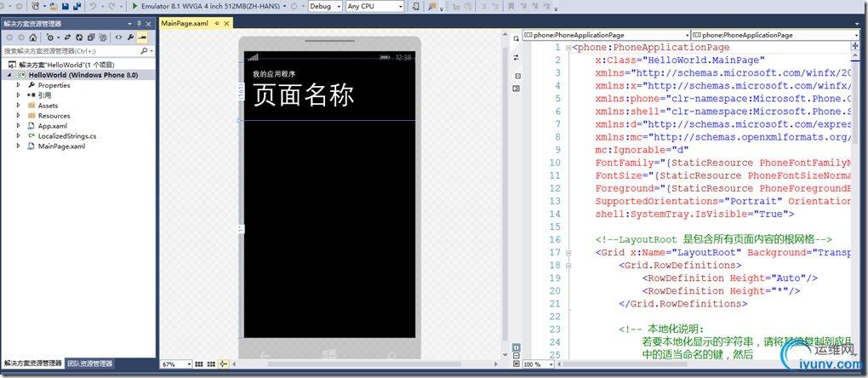Toggle auto-hide pin of Solution Explorer
The width and height of the screenshot is (868, 378).
tap(139, 24)
